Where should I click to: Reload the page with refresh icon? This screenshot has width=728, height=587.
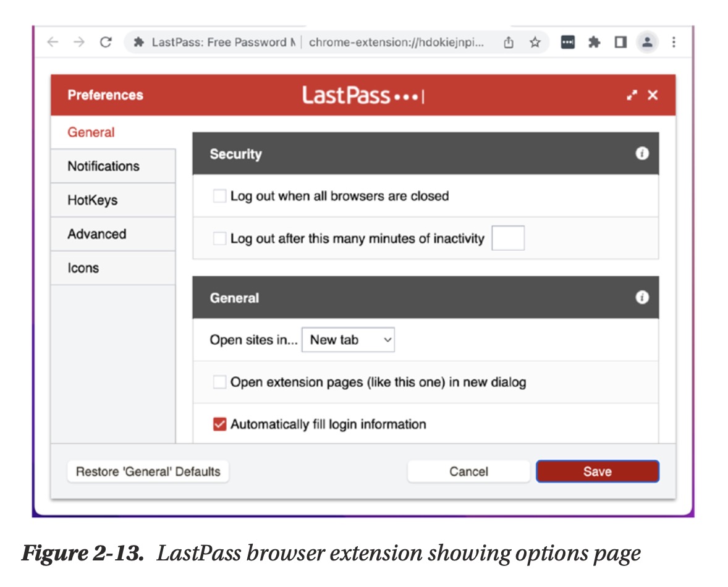[106, 42]
